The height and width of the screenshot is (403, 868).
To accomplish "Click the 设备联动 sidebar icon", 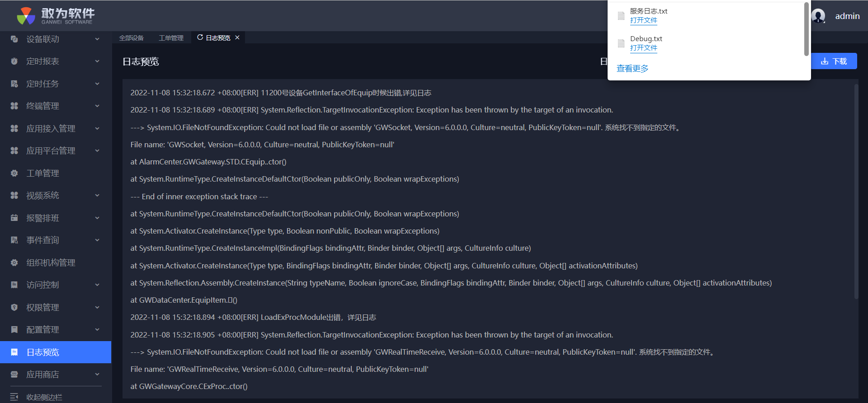I will [x=14, y=39].
